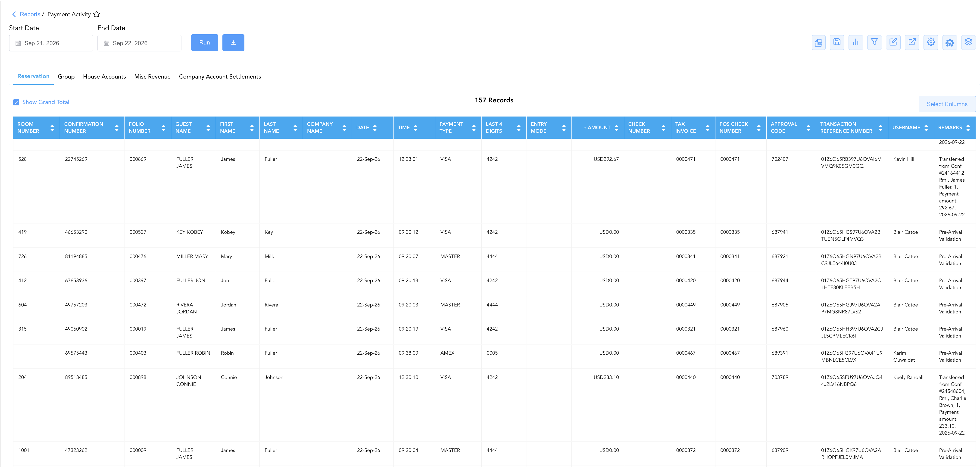Viewport: 980px width, 467px height.
Task: Click the back chevron beside Reports
Action: (x=14, y=14)
